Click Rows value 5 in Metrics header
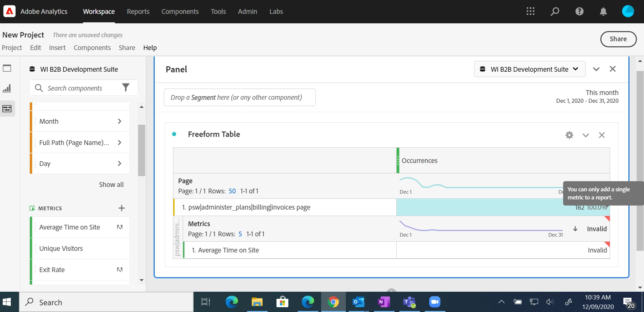This screenshot has height=312, width=644. [240, 234]
